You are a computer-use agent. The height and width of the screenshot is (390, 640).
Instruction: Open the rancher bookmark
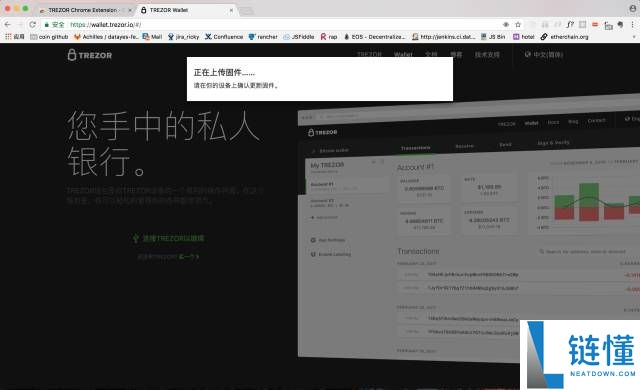(x=263, y=37)
